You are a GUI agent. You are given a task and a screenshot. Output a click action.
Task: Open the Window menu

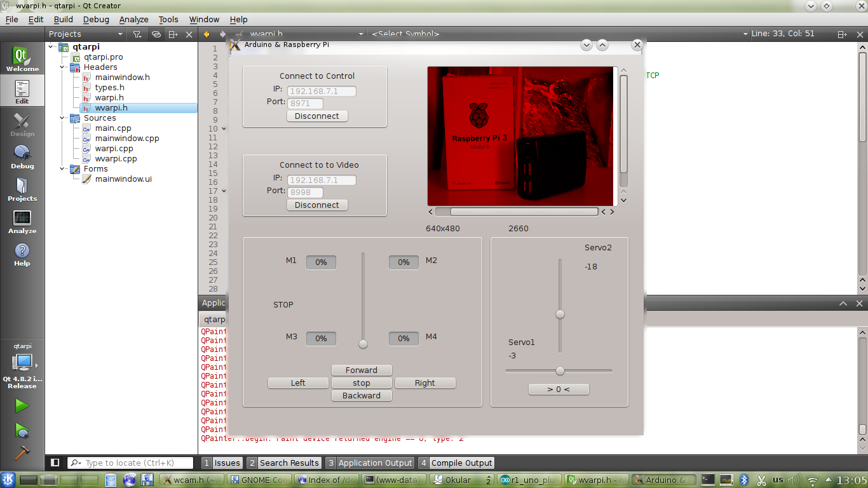tap(204, 20)
